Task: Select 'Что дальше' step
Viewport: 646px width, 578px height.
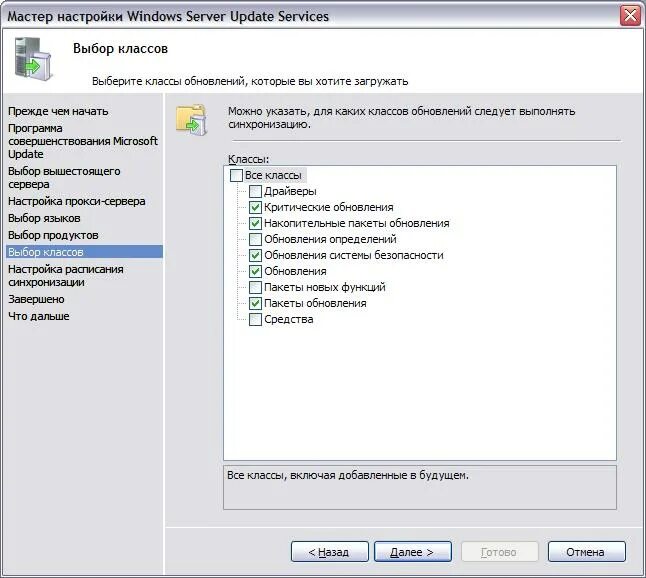Action: [x=39, y=316]
